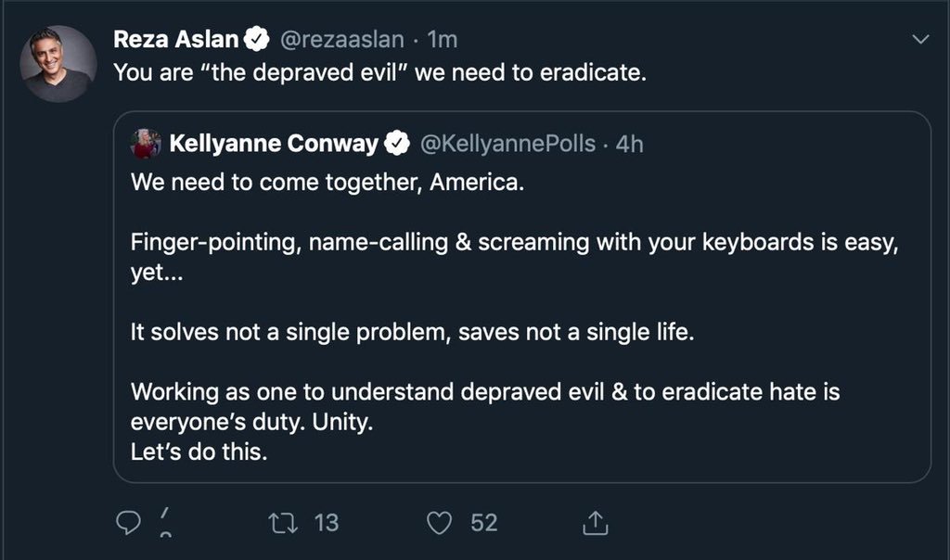Click the quoted line "Let's do this."
The width and height of the screenshot is (950, 560).
tap(199, 454)
